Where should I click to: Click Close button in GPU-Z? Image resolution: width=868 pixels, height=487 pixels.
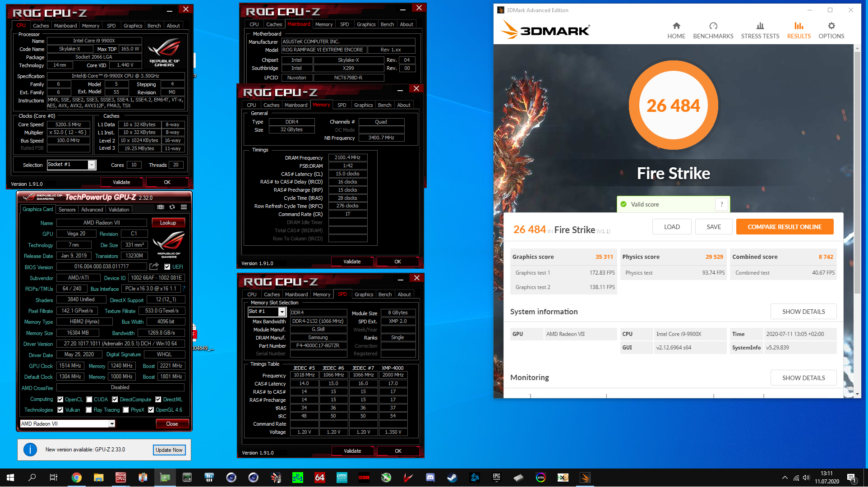tap(172, 423)
